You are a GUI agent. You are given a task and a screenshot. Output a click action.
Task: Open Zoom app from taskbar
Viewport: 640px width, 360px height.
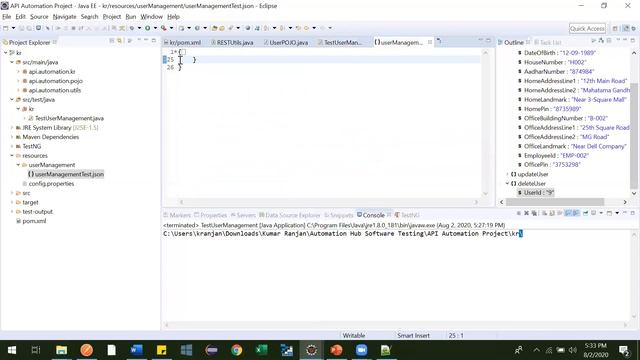coord(361,350)
